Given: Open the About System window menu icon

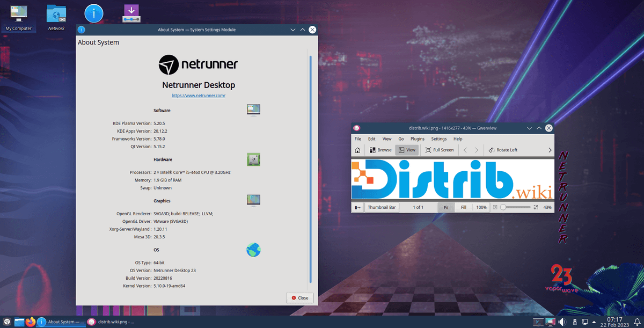Looking at the screenshot, I should tap(81, 30).
